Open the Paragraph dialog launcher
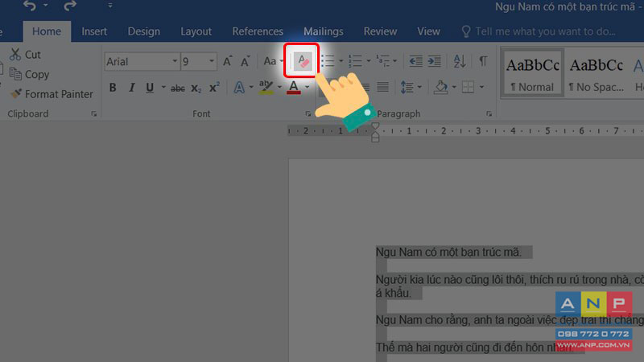Viewport: 644px width, 362px height. pyautogui.click(x=489, y=114)
